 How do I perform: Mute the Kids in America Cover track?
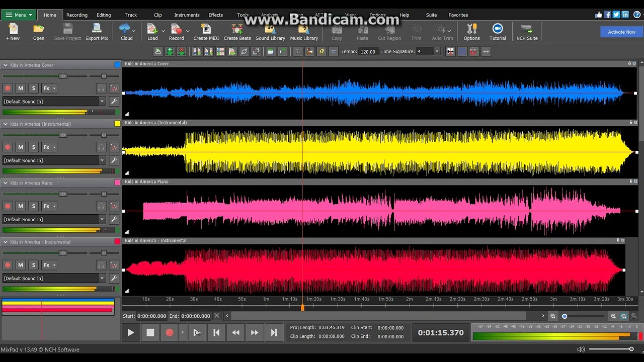(21, 88)
